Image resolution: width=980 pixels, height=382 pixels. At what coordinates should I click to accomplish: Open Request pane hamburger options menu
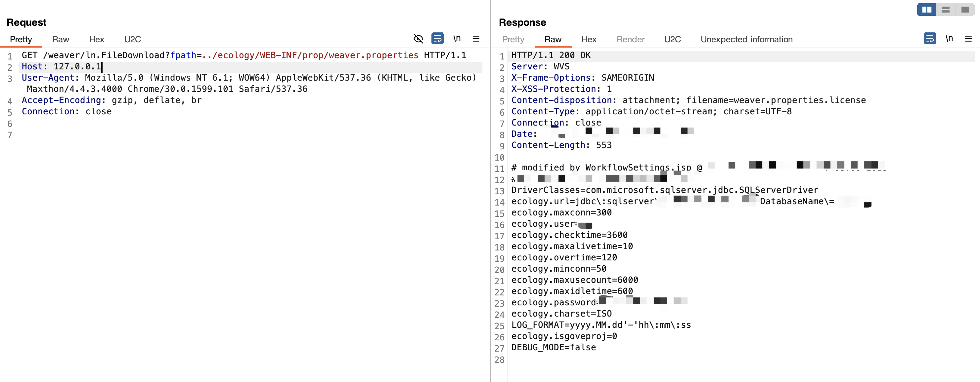[476, 39]
